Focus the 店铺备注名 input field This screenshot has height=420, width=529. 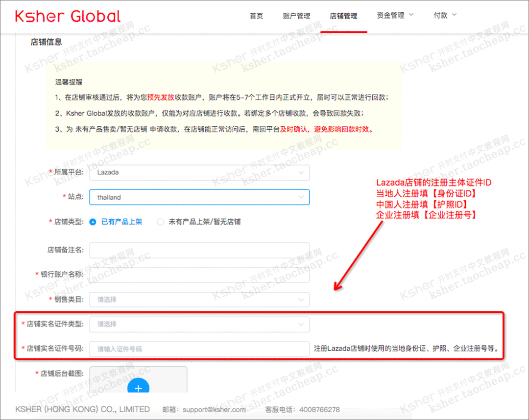click(x=199, y=250)
